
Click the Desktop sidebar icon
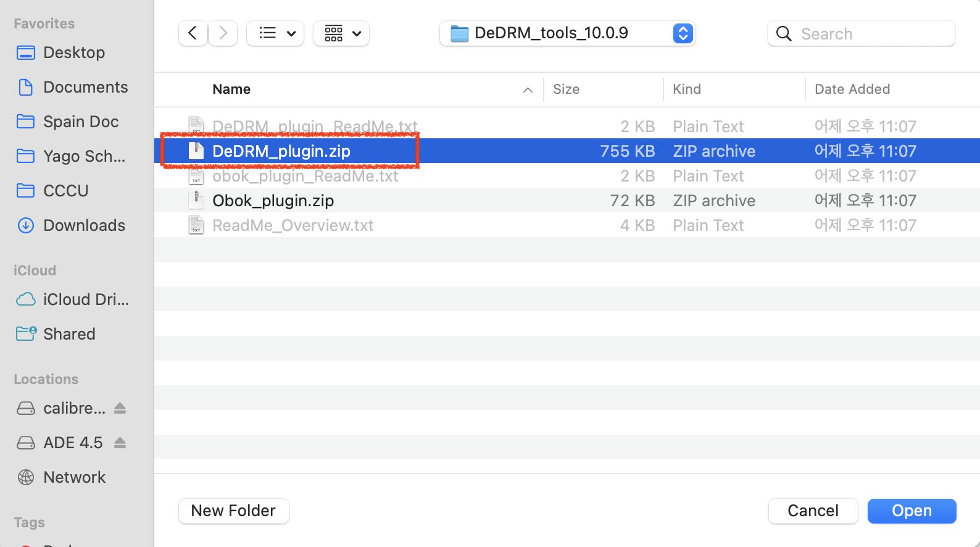26,52
